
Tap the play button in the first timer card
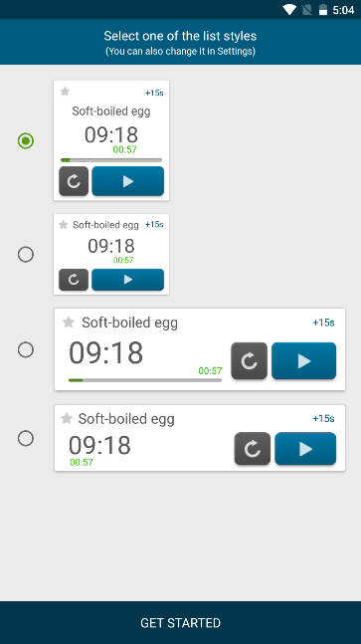pos(128,181)
